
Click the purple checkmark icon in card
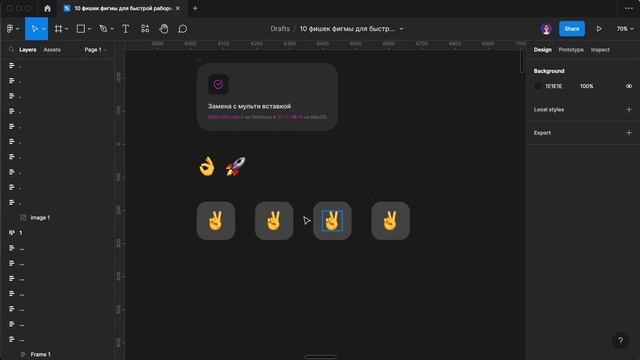point(218,84)
